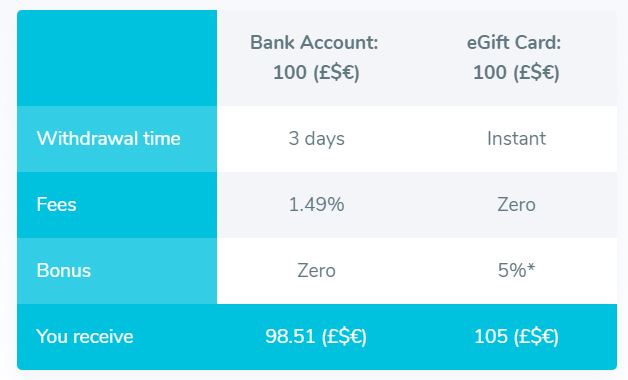Select the Withdrawal time row label
The width and height of the screenshot is (628, 380).
click(x=109, y=139)
